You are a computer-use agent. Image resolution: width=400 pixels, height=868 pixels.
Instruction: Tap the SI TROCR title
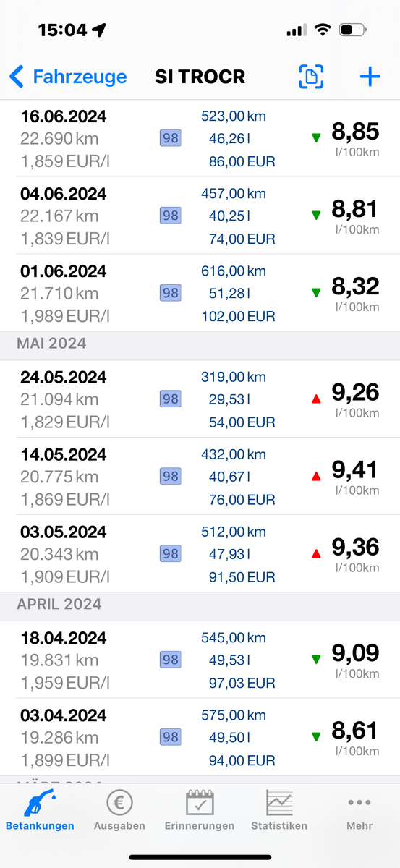click(200, 77)
